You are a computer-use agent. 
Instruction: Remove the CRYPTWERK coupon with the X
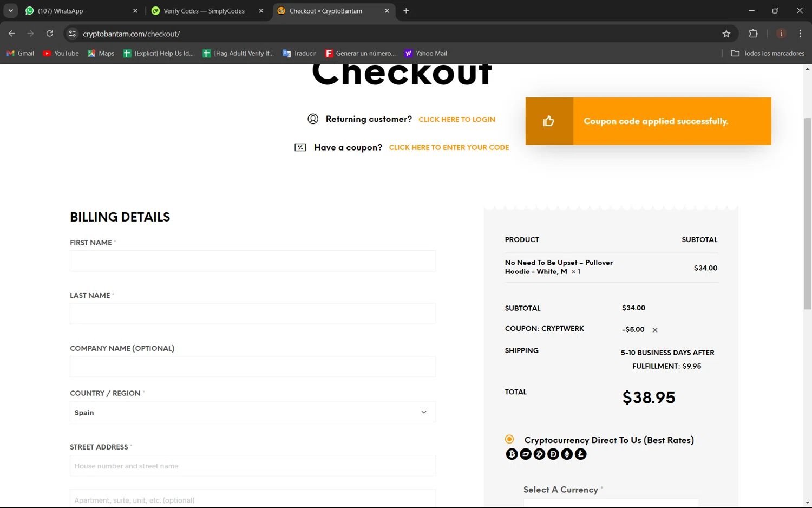[655, 330]
